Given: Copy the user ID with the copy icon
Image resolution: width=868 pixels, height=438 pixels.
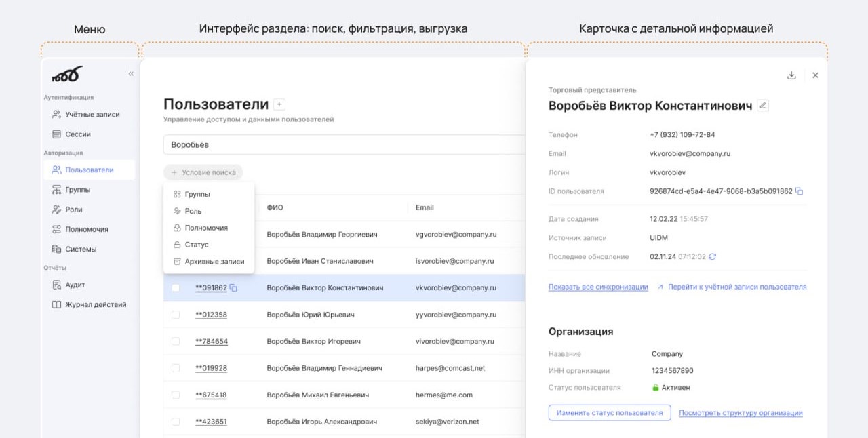Looking at the screenshot, I should (800, 191).
